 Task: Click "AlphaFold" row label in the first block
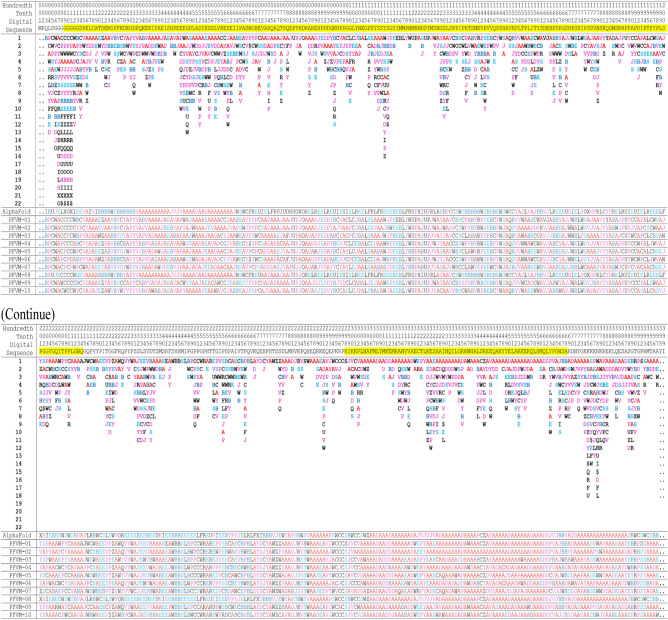pos(17,212)
